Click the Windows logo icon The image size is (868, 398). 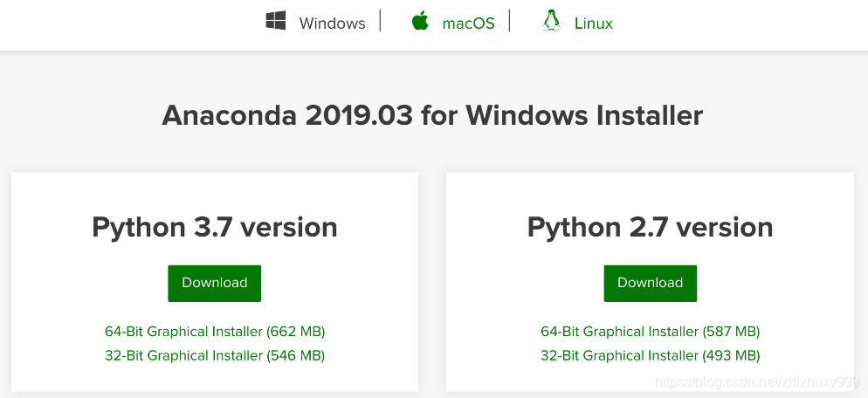[276, 22]
